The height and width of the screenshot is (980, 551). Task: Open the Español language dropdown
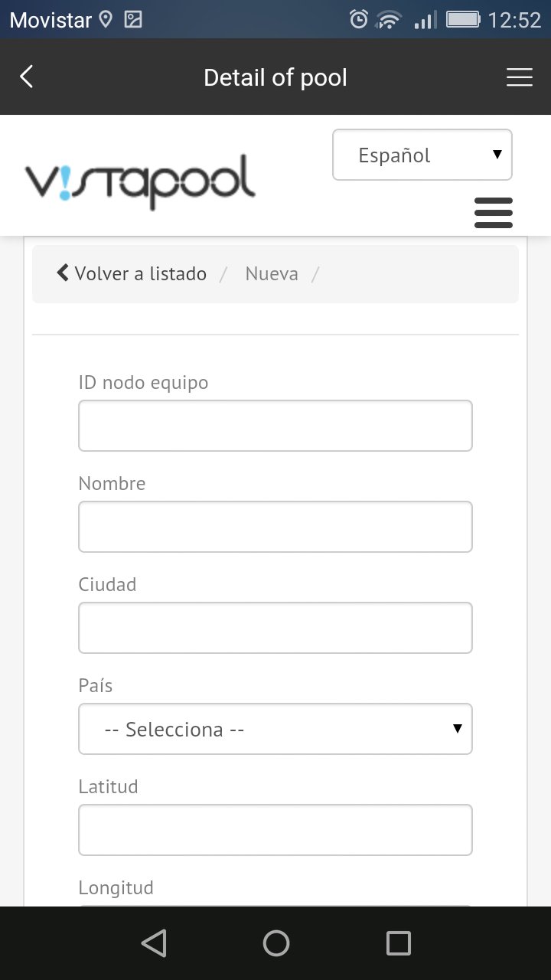pos(422,155)
